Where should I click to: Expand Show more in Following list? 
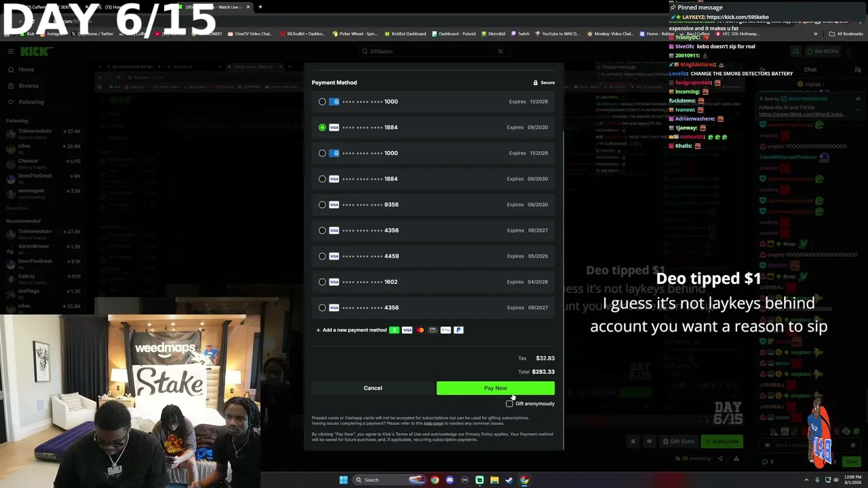point(18,208)
